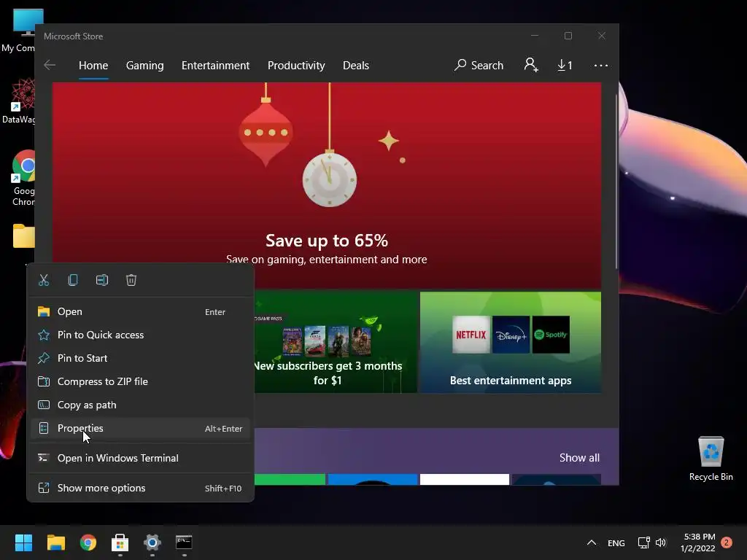
Task: Click the Save up to 65% banner
Action: pyautogui.click(x=327, y=186)
